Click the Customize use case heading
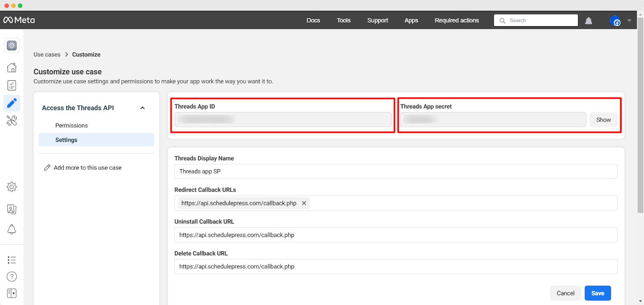 [68, 72]
